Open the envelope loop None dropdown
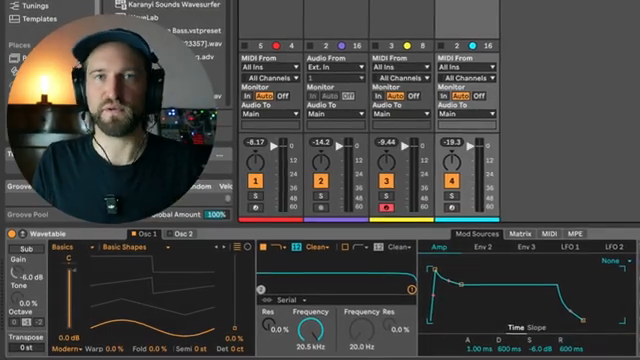 (616, 261)
